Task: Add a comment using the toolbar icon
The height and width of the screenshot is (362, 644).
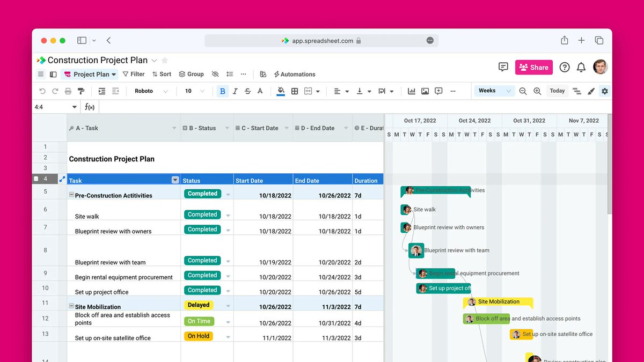Action: click(438, 91)
